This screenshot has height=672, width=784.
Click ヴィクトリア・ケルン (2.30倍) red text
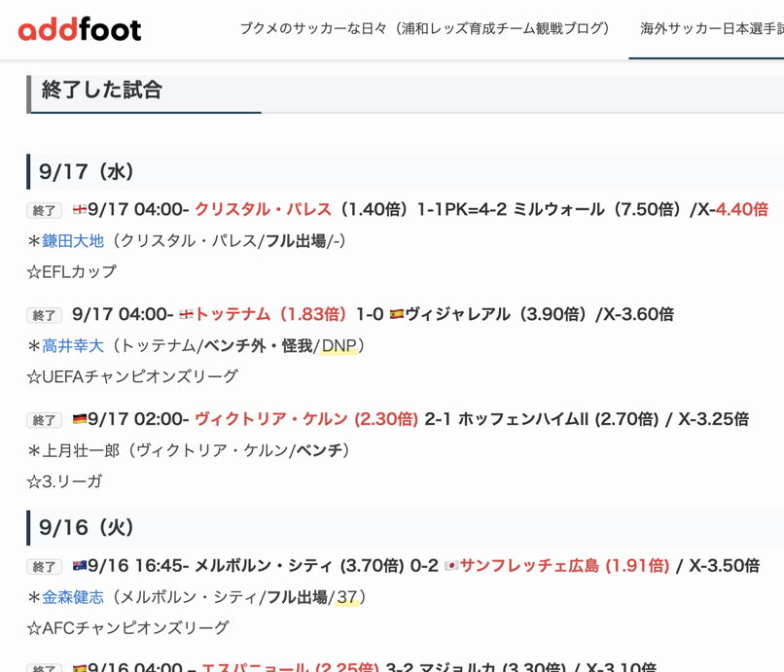click(306, 419)
